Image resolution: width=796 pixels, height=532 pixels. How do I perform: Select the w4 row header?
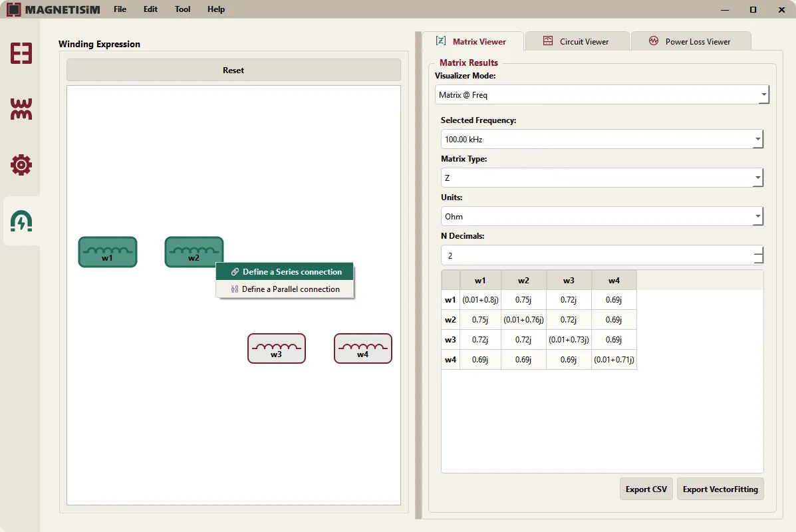pos(450,359)
